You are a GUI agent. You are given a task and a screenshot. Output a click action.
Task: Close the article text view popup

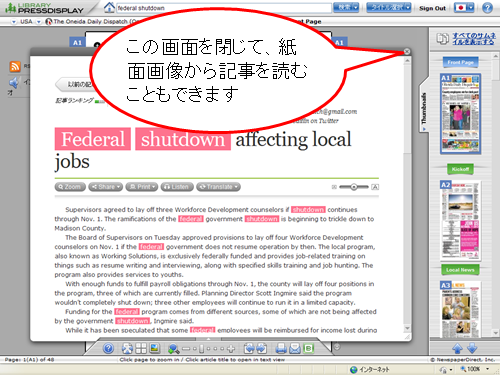coord(407,51)
